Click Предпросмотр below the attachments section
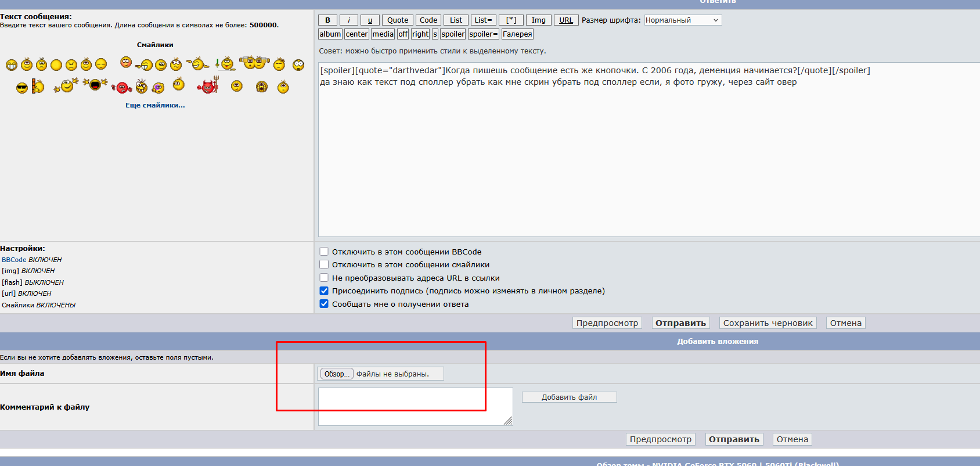 tap(661, 439)
